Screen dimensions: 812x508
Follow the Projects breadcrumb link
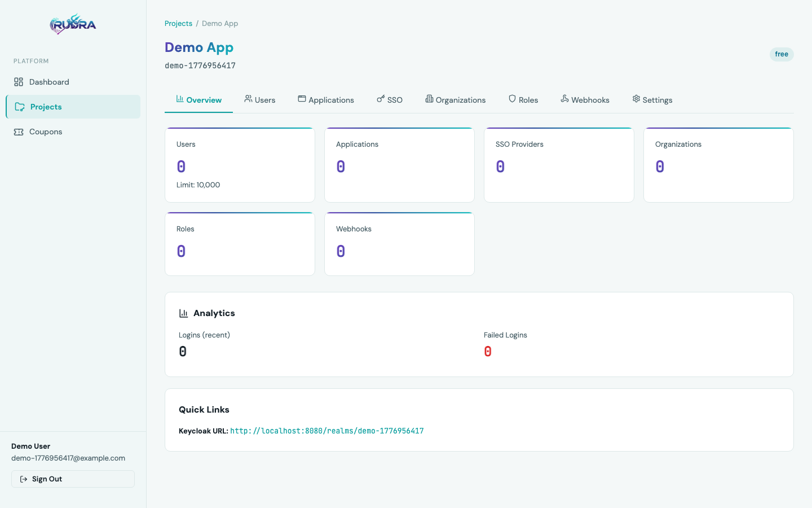tap(178, 23)
